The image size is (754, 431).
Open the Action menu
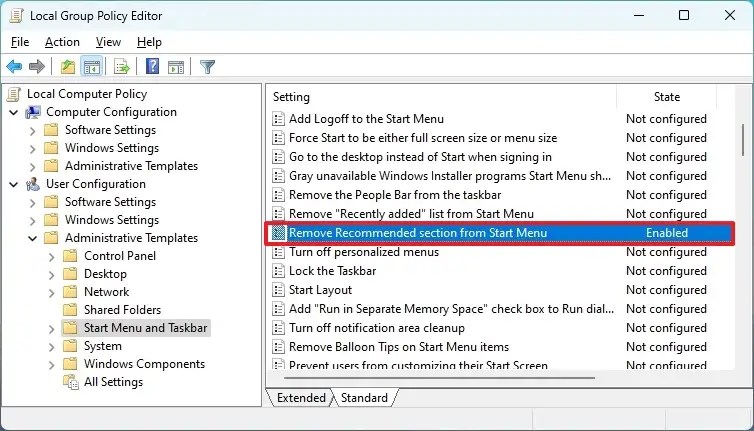[62, 42]
